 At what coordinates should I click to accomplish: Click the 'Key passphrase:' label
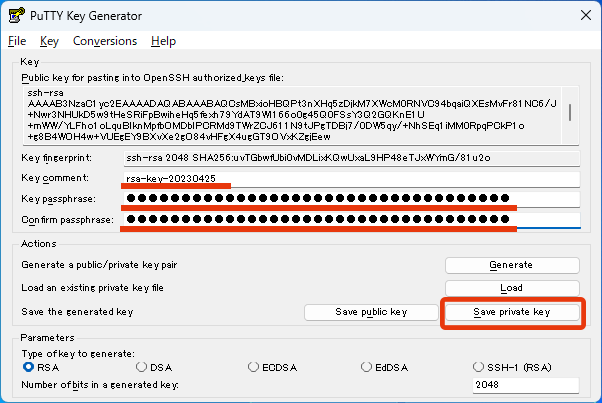pos(59,199)
